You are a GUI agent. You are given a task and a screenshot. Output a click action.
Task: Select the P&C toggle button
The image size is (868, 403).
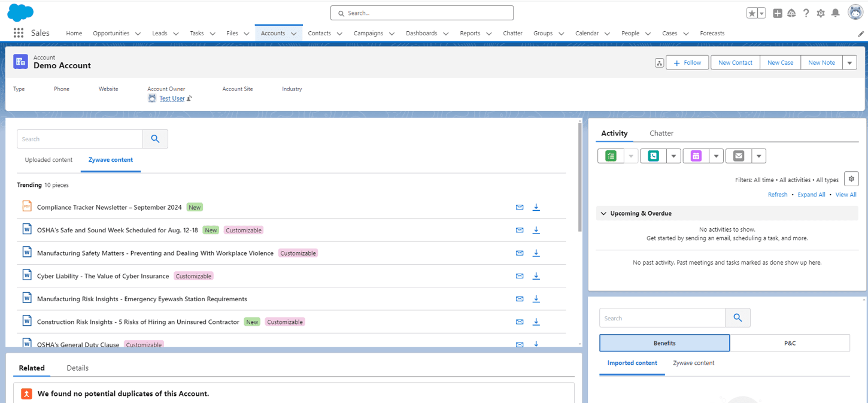790,343
